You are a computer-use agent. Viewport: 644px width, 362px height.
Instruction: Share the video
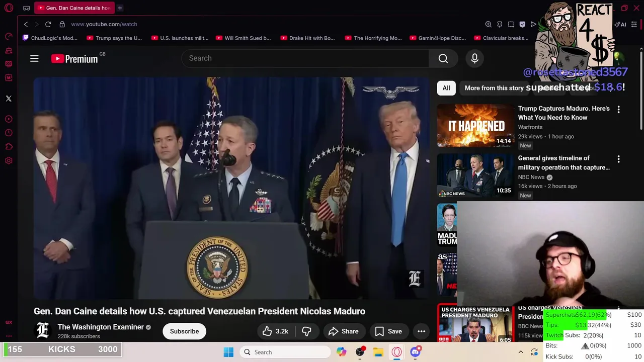pyautogui.click(x=344, y=331)
